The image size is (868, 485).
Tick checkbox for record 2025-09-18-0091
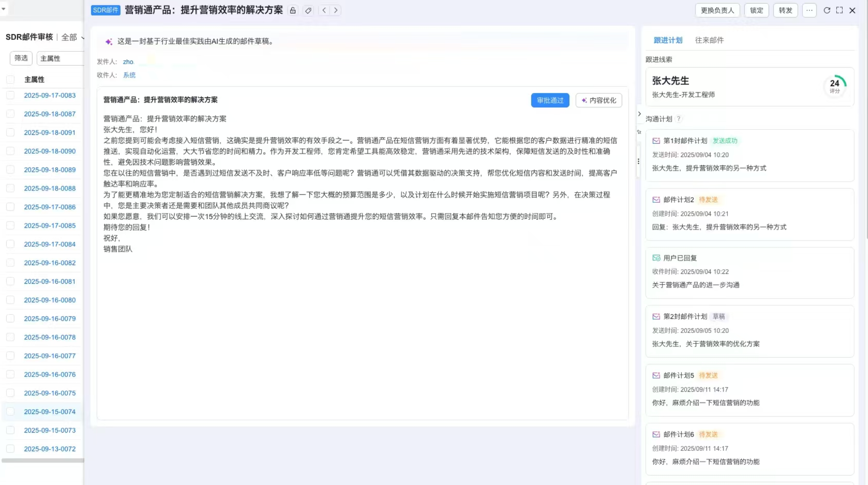[11, 133]
